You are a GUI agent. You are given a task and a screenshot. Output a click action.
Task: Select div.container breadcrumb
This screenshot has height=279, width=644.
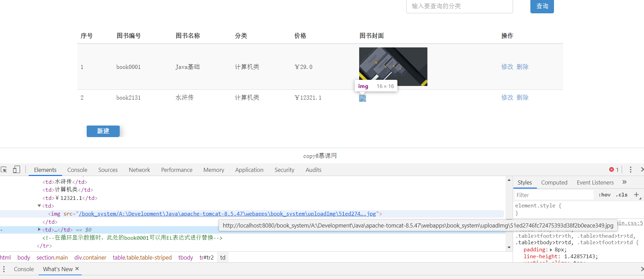point(90,258)
